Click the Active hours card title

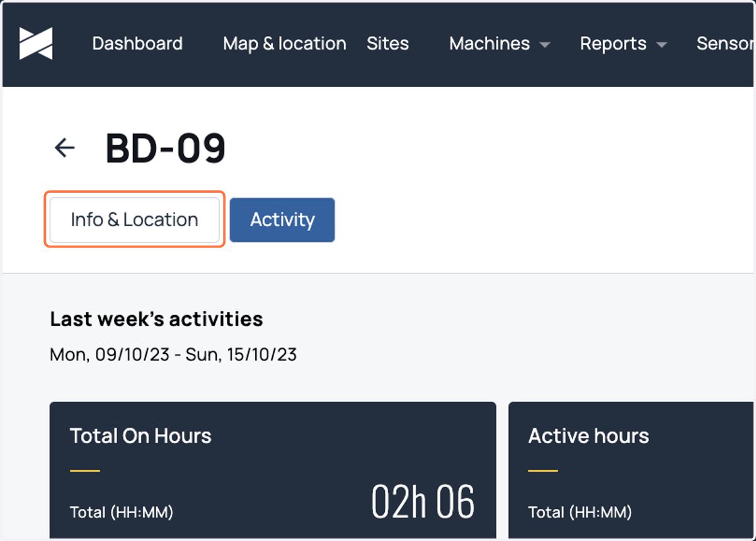[x=588, y=436]
